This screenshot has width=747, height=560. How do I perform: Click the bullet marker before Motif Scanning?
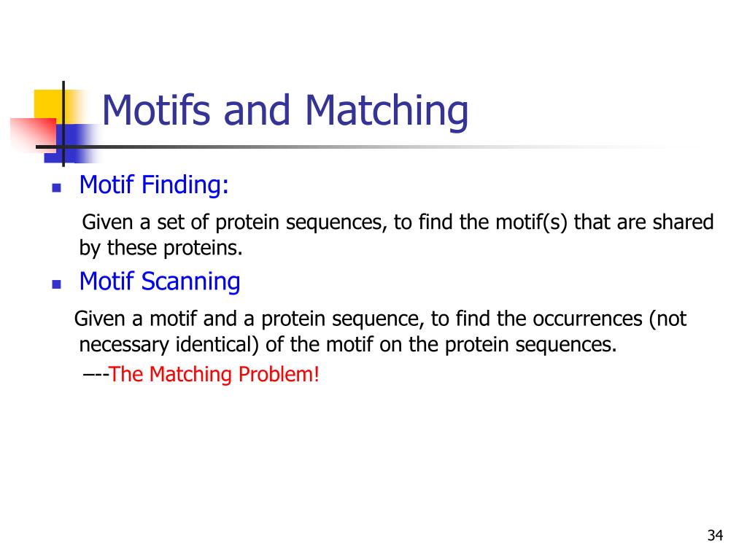coord(57,284)
